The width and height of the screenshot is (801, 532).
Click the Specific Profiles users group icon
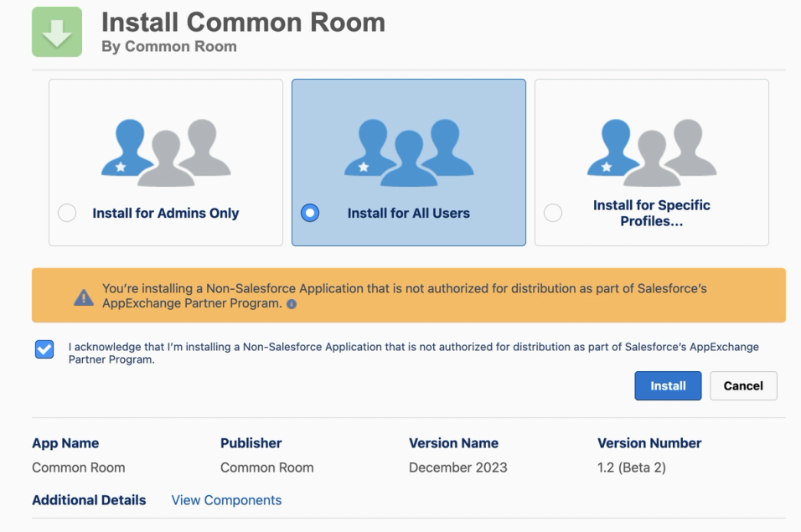coord(651,152)
